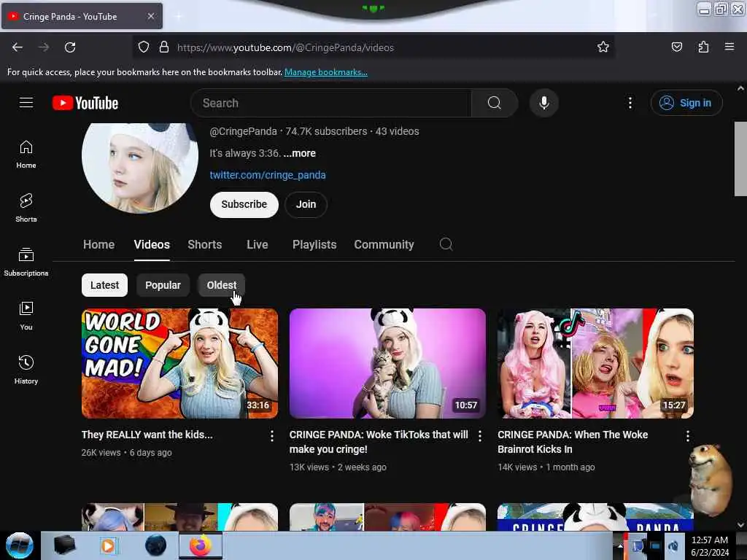747x560 pixels.
Task: Open YouTube settings three-dot menu
Action: point(630,103)
